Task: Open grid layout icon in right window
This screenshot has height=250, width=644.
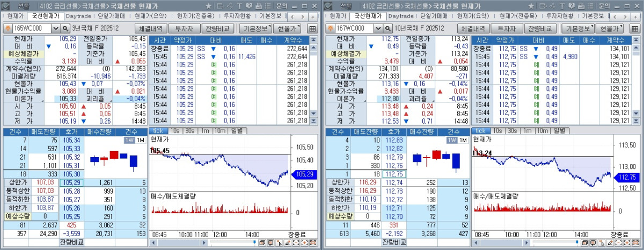Action: pyautogui.click(x=635, y=28)
